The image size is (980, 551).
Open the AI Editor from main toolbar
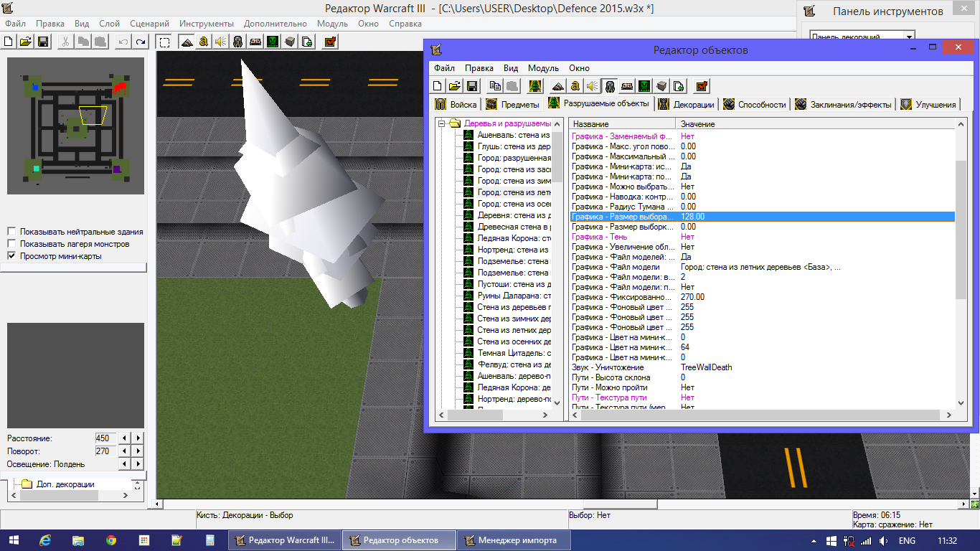point(273,42)
